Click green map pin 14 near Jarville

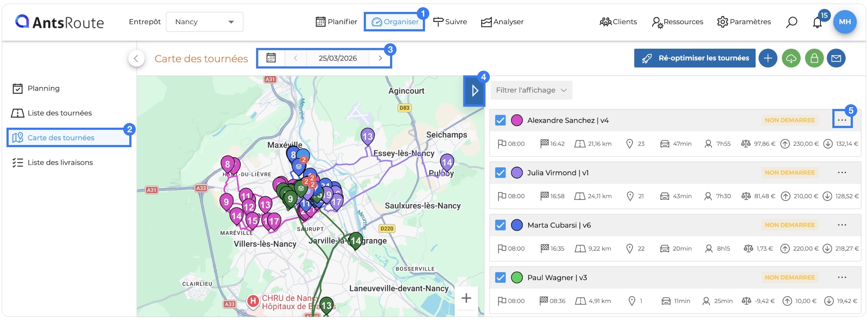(x=355, y=241)
